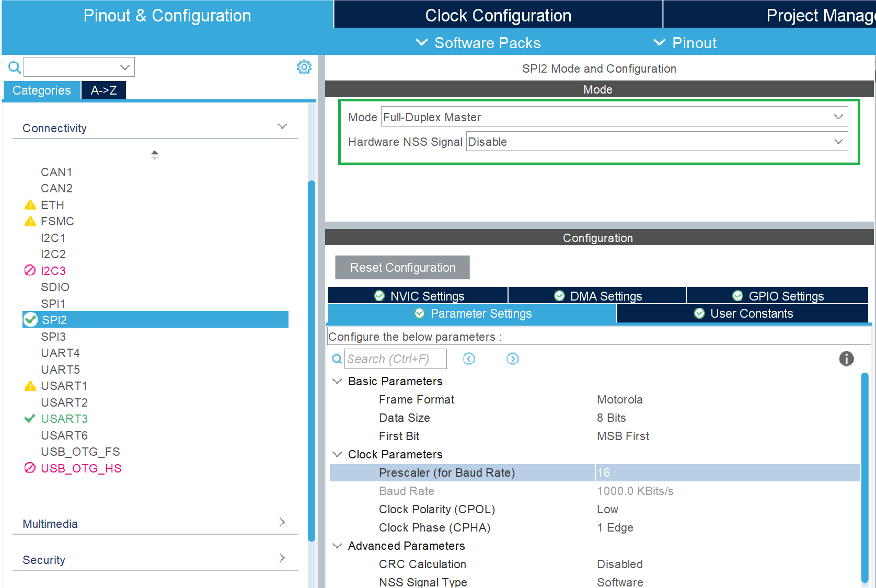The image size is (876, 588).
Task: Select the USART3 checked peripheral
Action: (64, 419)
